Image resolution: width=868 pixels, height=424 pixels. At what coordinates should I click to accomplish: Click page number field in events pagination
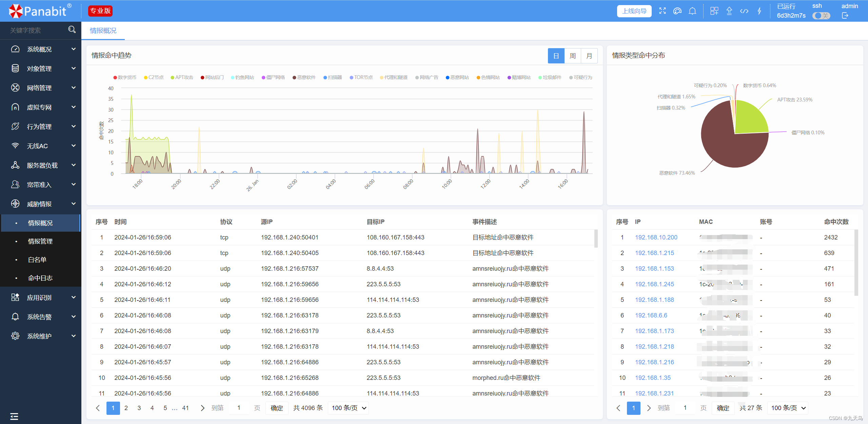tap(239, 408)
